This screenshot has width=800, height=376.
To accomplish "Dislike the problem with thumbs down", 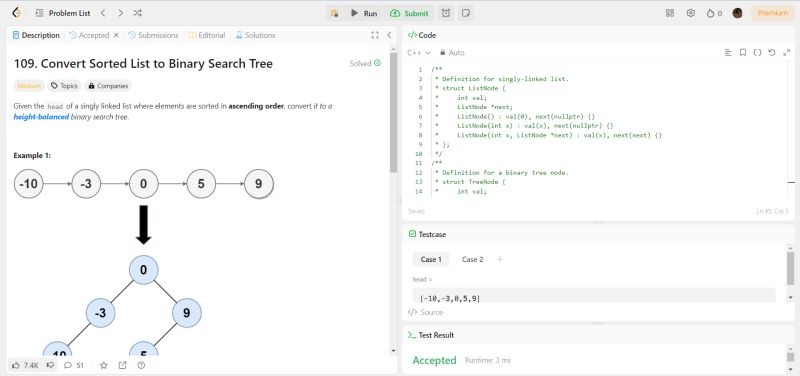I will coord(50,365).
